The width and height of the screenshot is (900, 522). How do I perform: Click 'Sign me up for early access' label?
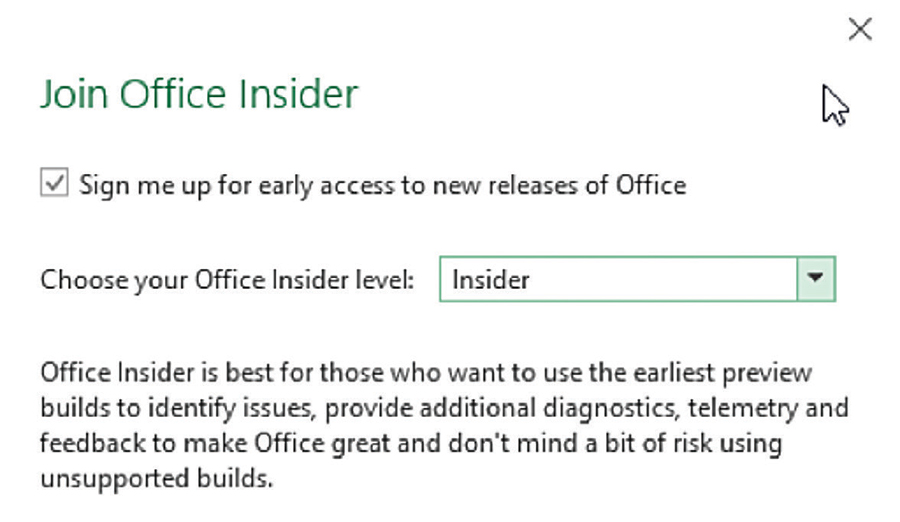382,185
